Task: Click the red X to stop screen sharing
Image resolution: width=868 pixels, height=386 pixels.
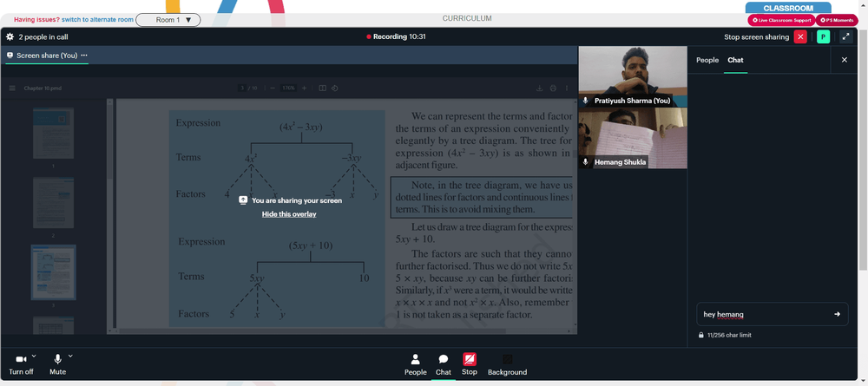Action: click(x=800, y=37)
